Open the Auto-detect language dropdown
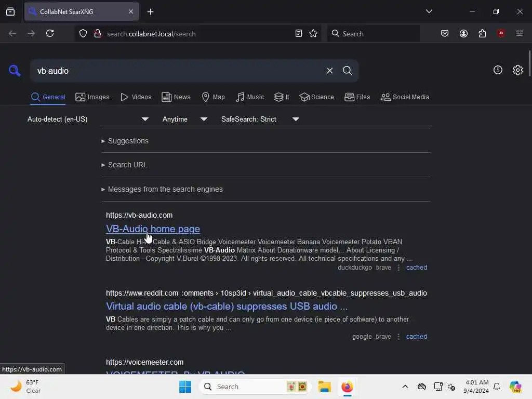The height and width of the screenshot is (399, 532). [x=88, y=119]
